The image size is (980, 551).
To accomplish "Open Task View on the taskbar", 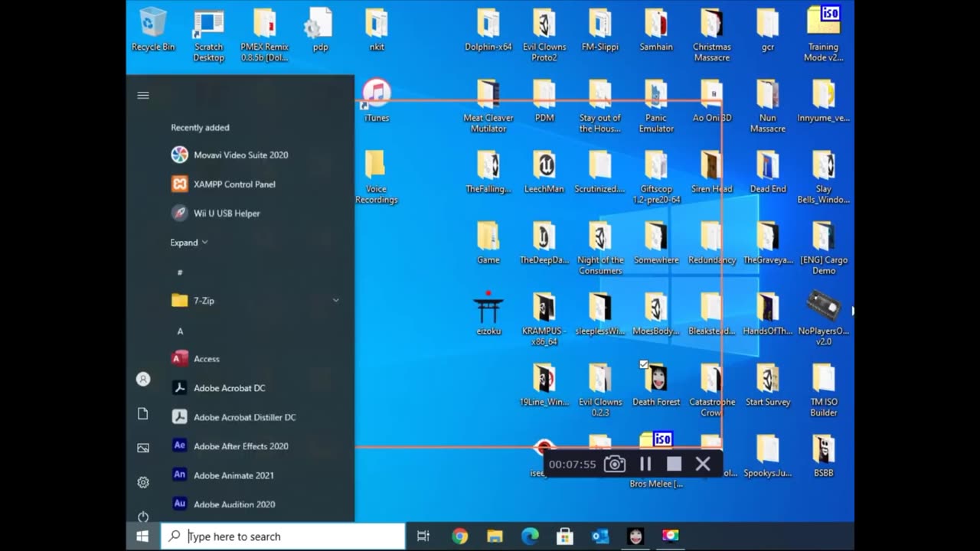I will point(423,536).
